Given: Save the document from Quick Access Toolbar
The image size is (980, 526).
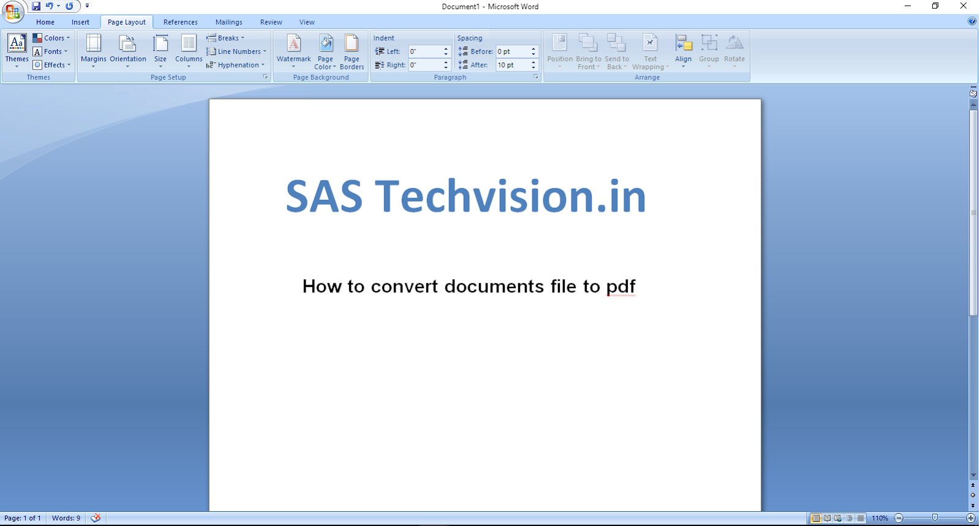Looking at the screenshot, I should (x=36, y=6).
